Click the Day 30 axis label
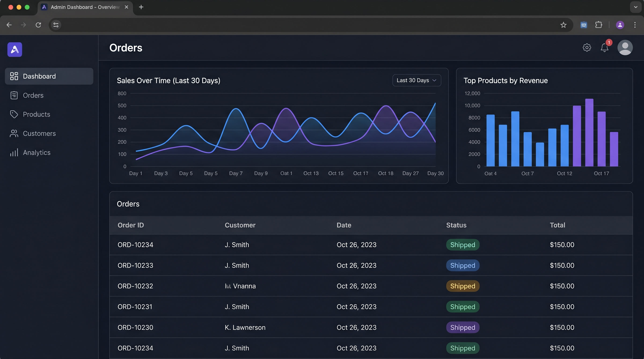This screenshot has width=644, height=359. pos(435,173)
